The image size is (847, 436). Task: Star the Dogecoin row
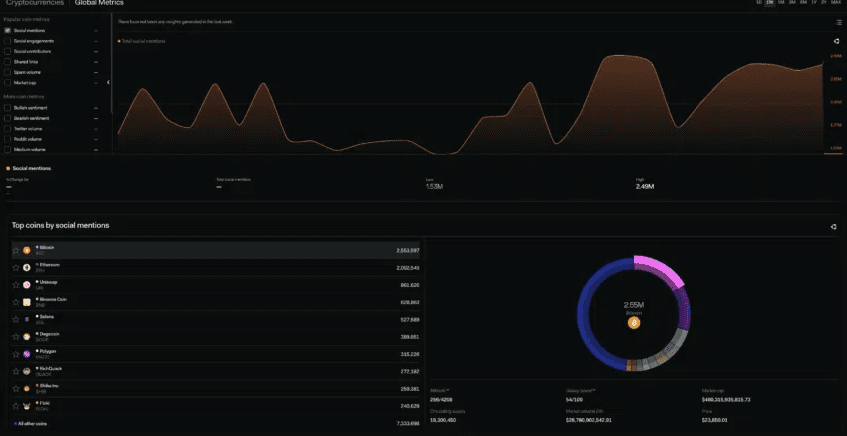[x=16, y=337]
